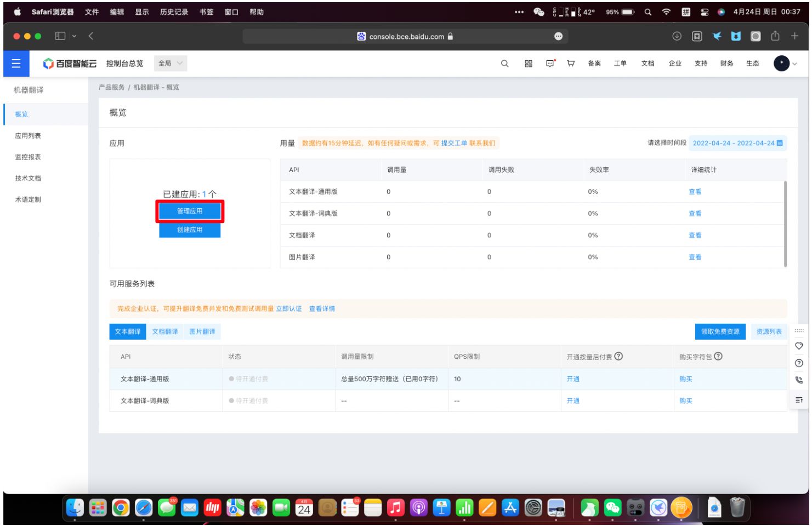The height and width of the screenshot is (527, 812).
Task: Click the 领取免费资源 button
Action: 720,331
